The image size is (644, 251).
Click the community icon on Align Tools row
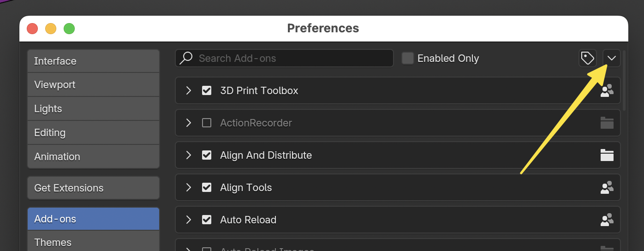tap(607, 187)
